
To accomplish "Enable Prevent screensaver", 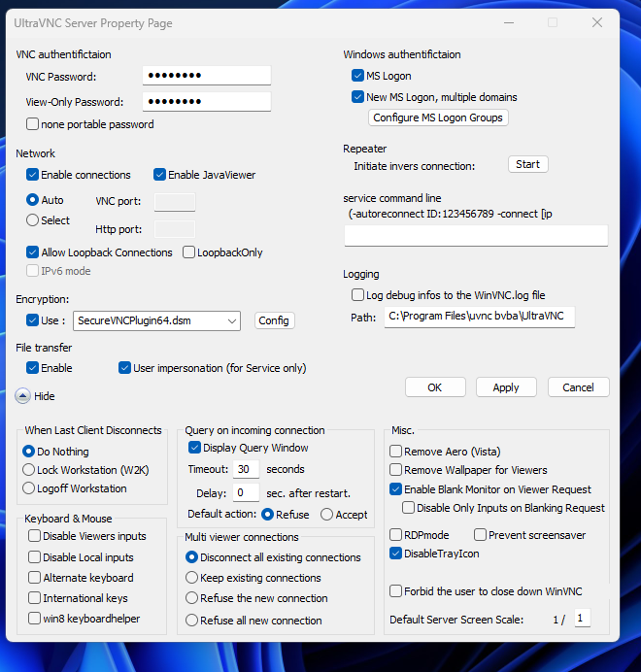I will pyautogui.click(x=480, y=535).
